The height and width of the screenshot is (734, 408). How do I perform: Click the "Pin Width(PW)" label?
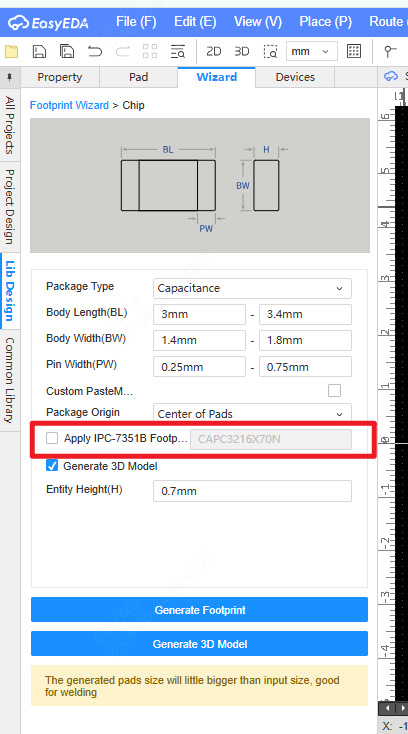coord(81,364)
